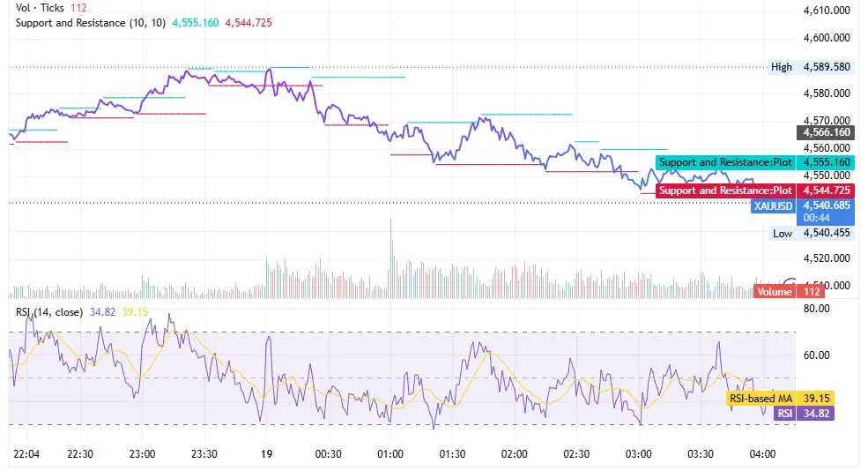This screenshot has width=868, height=471.
Task: Click the 03:00 time axis label
Action: click(638, 454)
